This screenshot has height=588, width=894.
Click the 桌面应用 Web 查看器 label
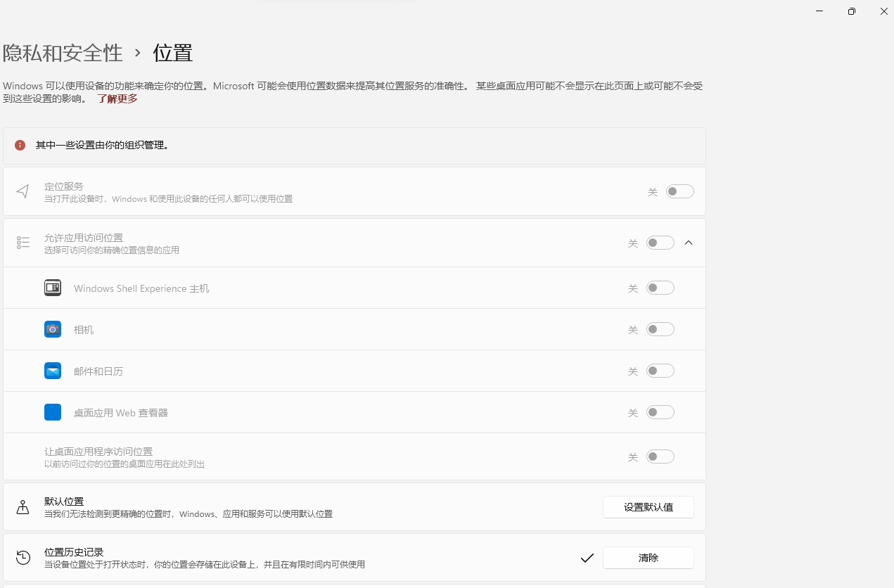tap(121, 413)
